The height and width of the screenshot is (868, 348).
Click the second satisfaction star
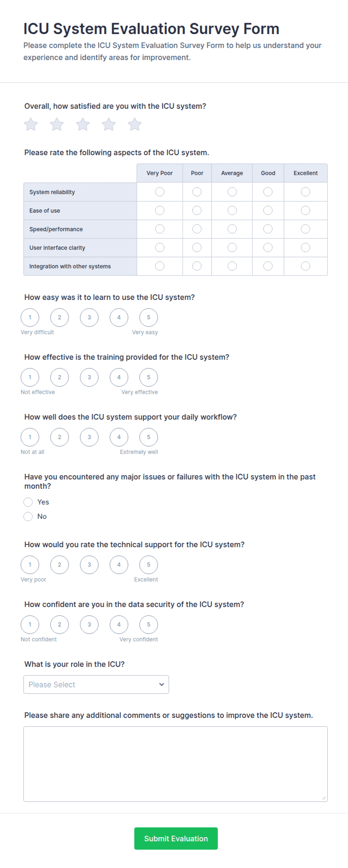pos(57,124)
